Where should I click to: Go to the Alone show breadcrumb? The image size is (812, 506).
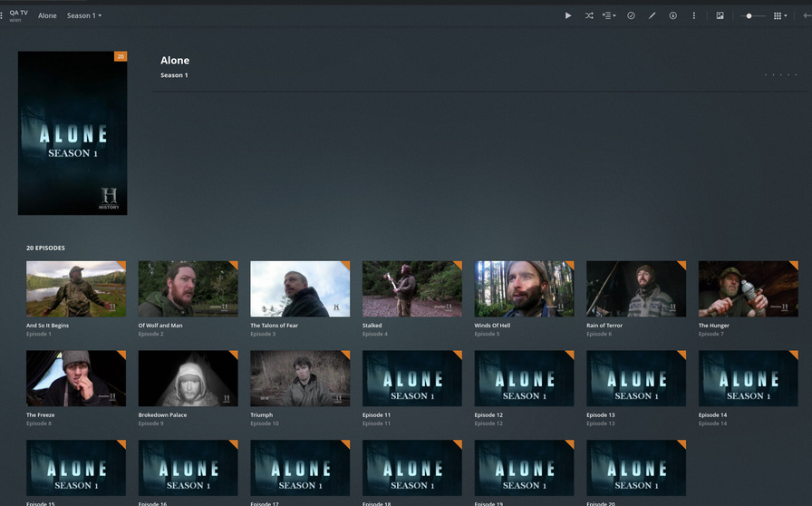47,15
